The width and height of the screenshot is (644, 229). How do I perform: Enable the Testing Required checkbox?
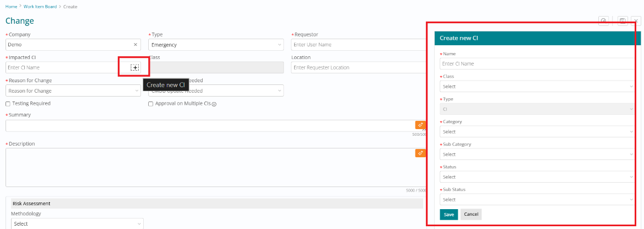point(8,104)
